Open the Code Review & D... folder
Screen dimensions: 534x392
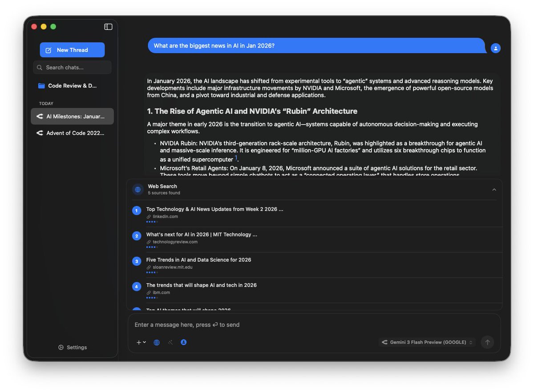[x=72, y=86]
